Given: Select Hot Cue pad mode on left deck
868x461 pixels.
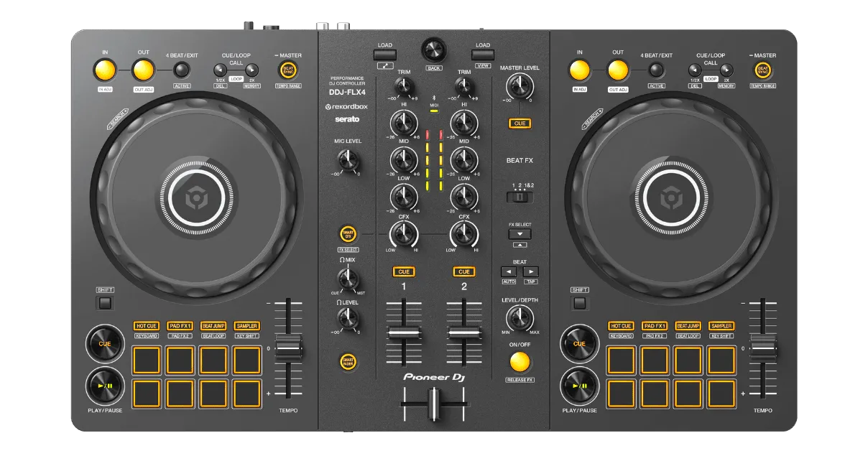Looking at the screenshot, I should click(147, 326).
